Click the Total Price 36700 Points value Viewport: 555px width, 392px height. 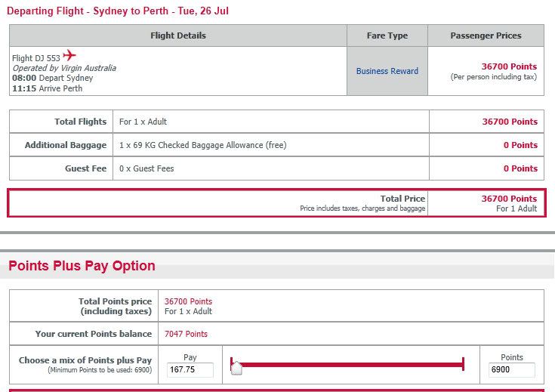point(509,199)
